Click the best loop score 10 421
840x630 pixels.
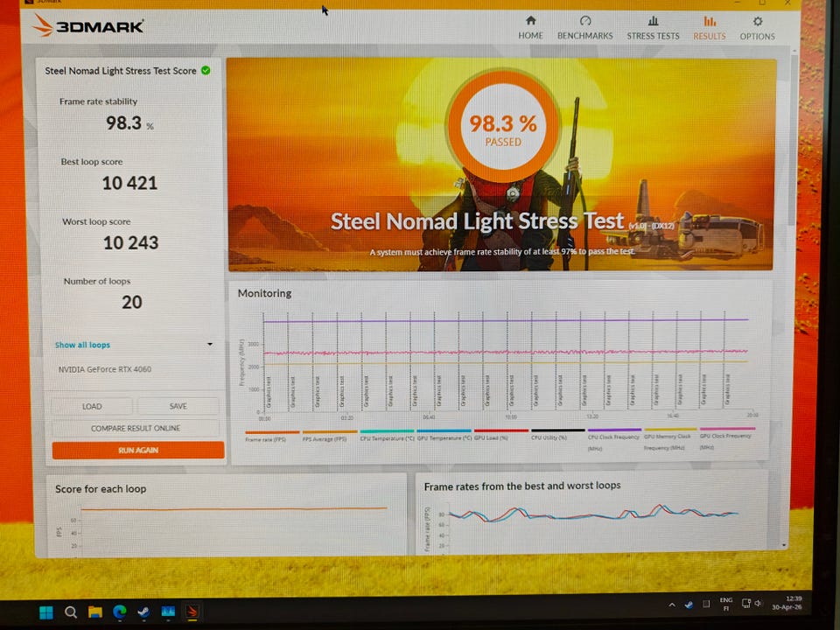[x=129, y=183]
